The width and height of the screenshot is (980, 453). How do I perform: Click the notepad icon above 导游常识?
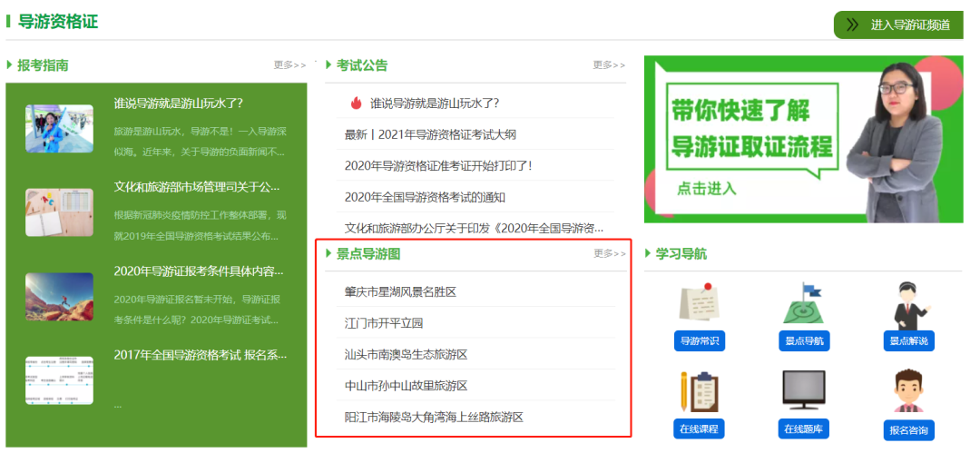click(698, 303)
